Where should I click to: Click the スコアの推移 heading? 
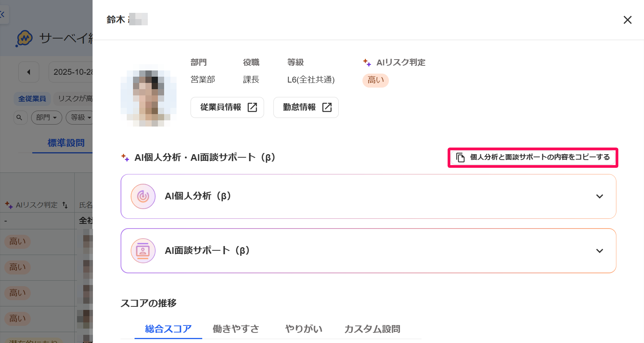click(x=149, y=303)
